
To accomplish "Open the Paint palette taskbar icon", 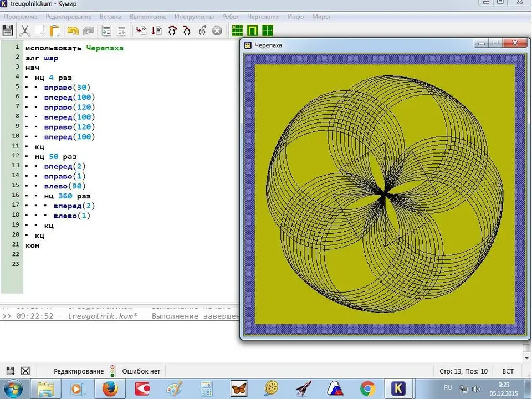I will 175,389.
